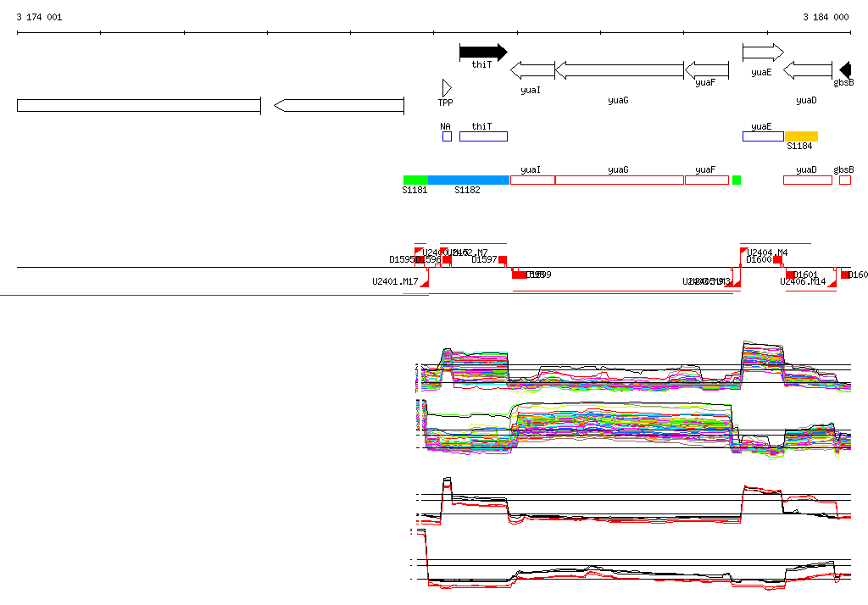Select the red-outlined yuaI box
Screen dimensions: 868x605
pos(532,180)
